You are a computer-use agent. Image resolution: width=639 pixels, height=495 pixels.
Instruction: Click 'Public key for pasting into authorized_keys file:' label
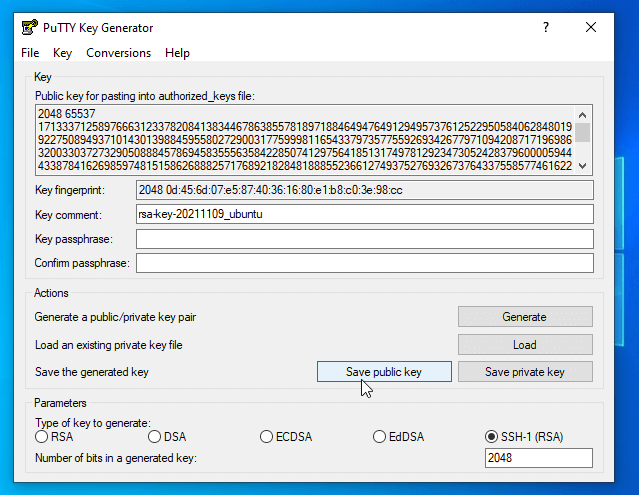click(145, 96)
